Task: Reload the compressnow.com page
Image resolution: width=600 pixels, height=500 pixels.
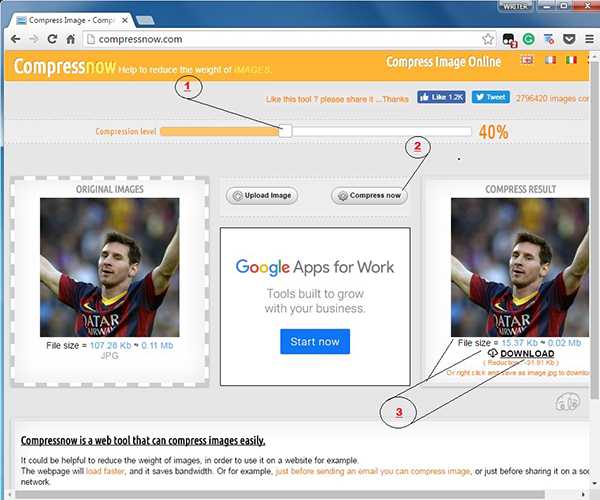Action: [52, 39]
